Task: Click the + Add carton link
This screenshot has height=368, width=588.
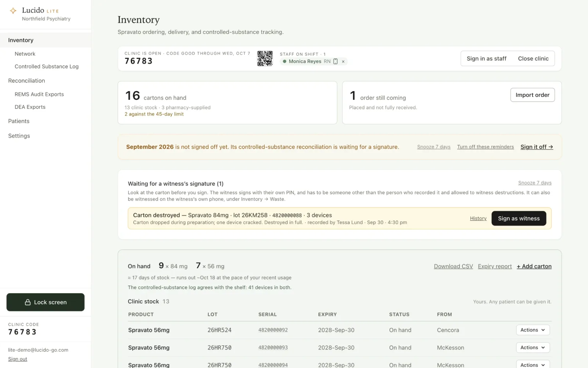Action: (x=534, y=266)
